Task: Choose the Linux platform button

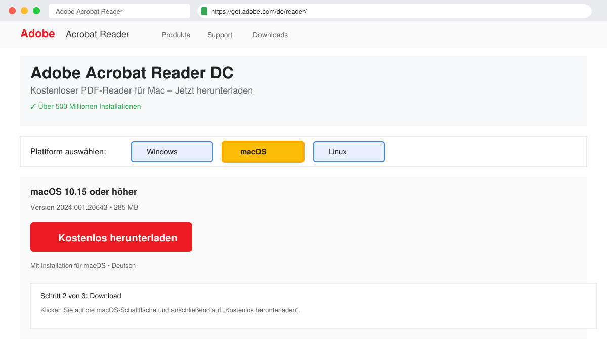Action: (349, 152)
